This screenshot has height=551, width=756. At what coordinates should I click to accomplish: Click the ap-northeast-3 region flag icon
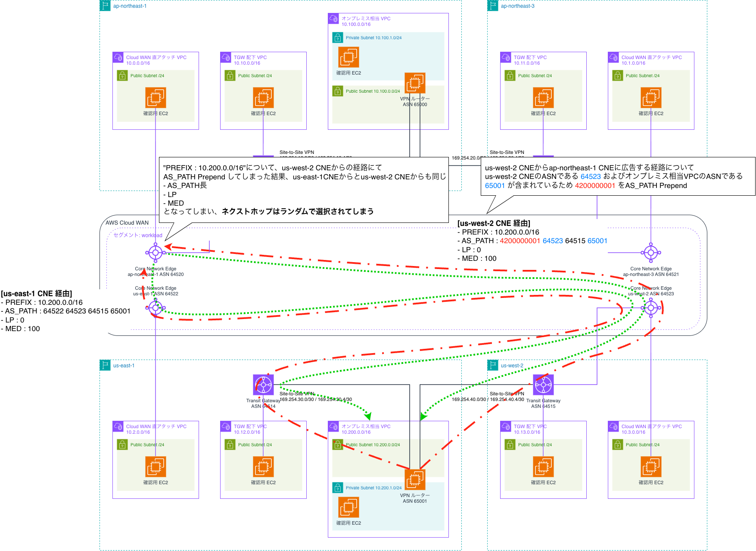pos(493,6)
